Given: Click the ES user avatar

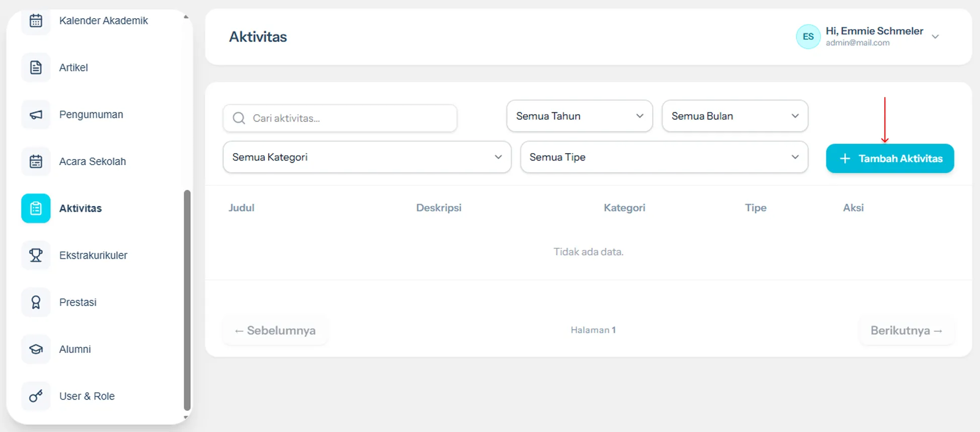Looking at the screenshot, I should (x=808, y=37).
